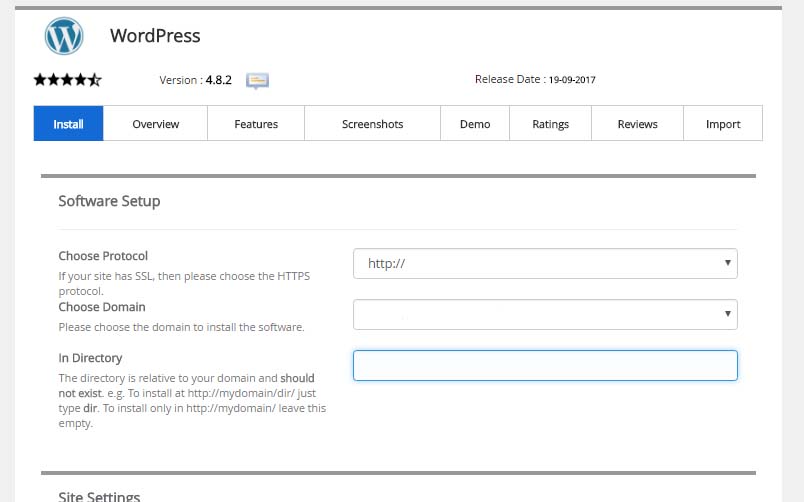Click the star rating under the logo
804x502 pixels.
pyautogui.click(x=67, y=80)
